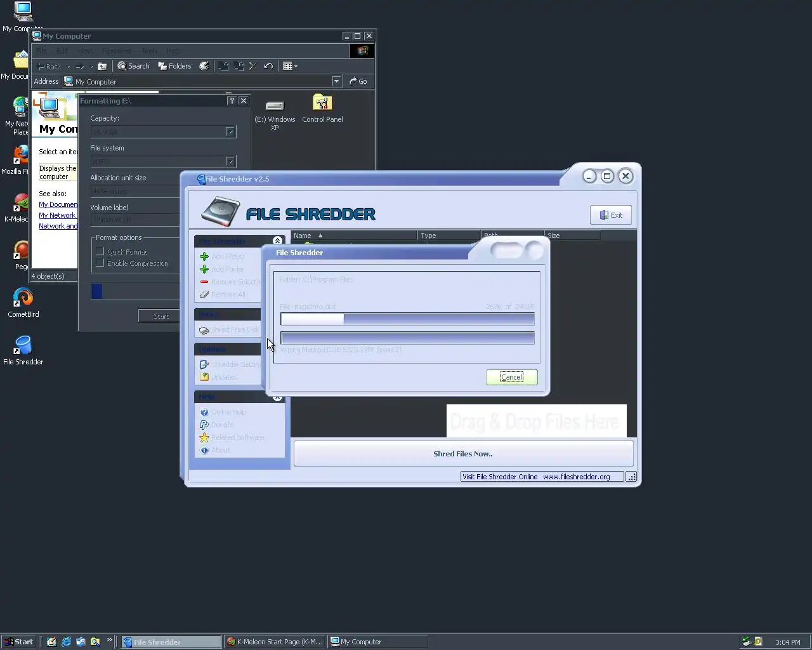
Task: Click the Internet Explorer quick launch icon
Action: [x=66, y=642]
